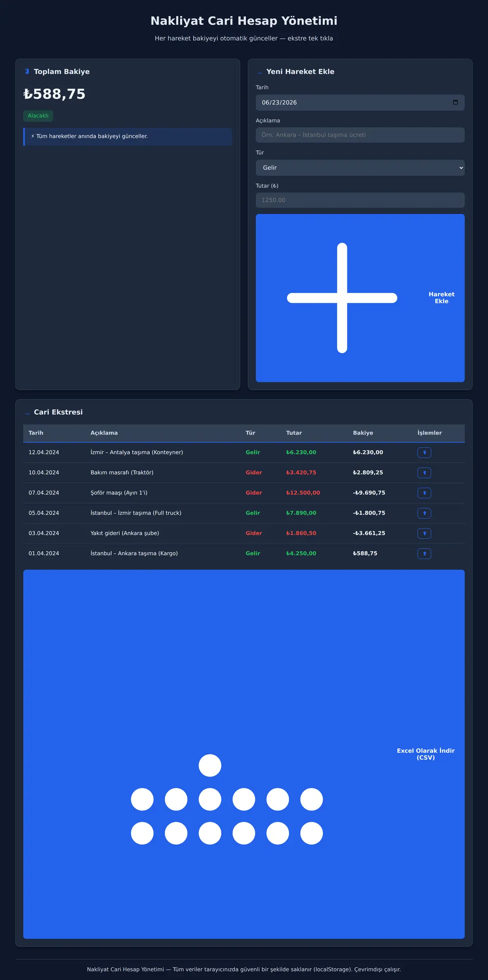Click the balance cell -₺3.661,25
The image size is (488, 980).
point(369,533)
